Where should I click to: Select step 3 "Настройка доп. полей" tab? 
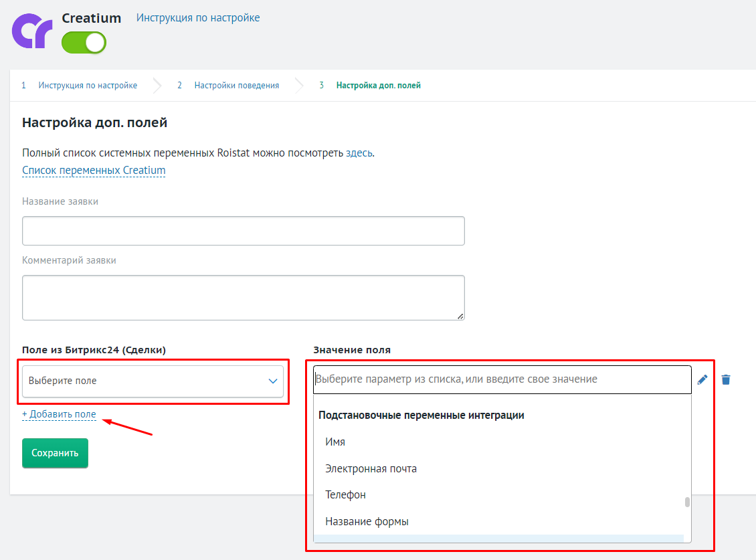[378, 86]
